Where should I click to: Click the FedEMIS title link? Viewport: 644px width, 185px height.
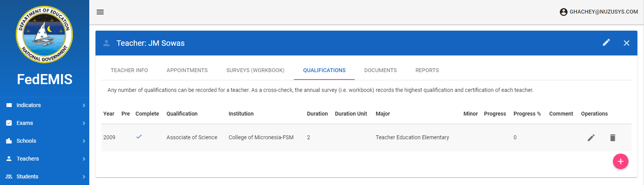click(45, 80)
